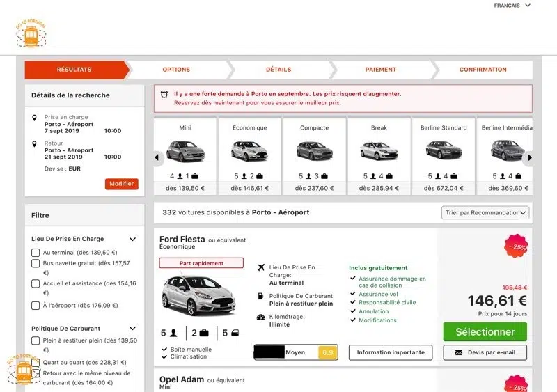Click the Mini category car image
557x392 pixels.
(x=185, y=151)
